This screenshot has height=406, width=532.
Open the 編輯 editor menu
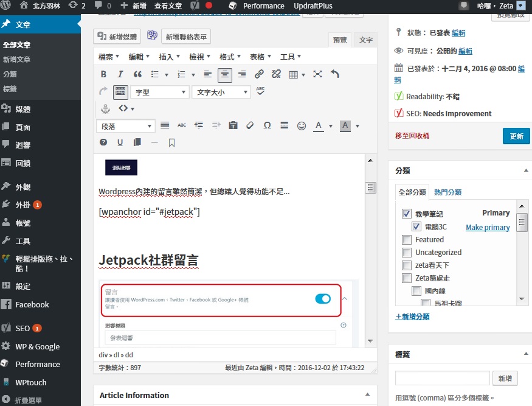(139, 57)
